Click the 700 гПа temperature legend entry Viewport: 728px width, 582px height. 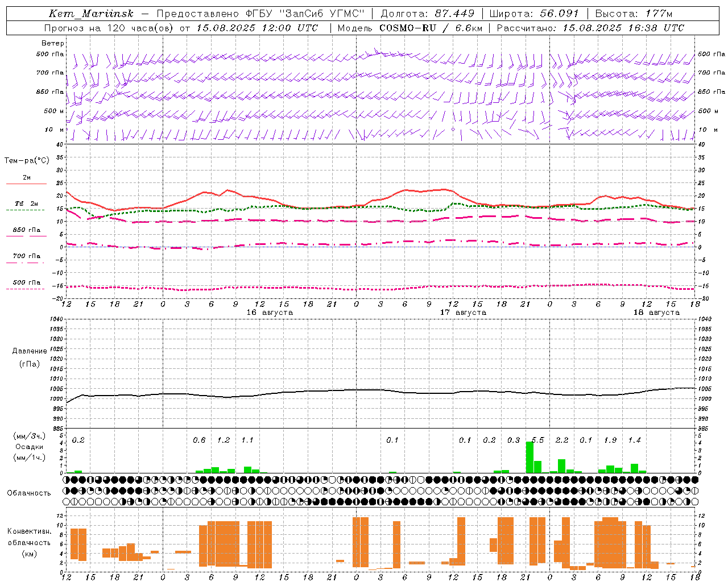26,256
